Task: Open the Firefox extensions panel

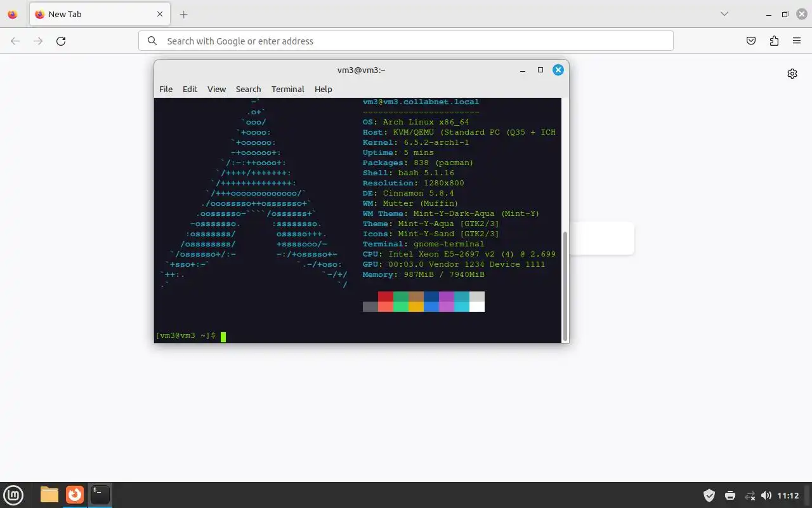Action: [774, 41]
